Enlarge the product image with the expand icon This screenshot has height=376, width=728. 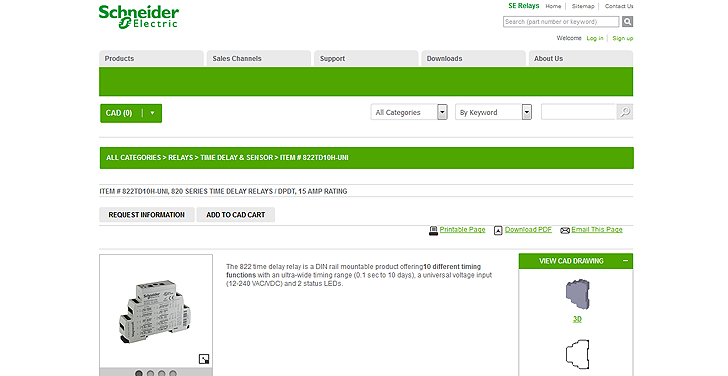203,359
